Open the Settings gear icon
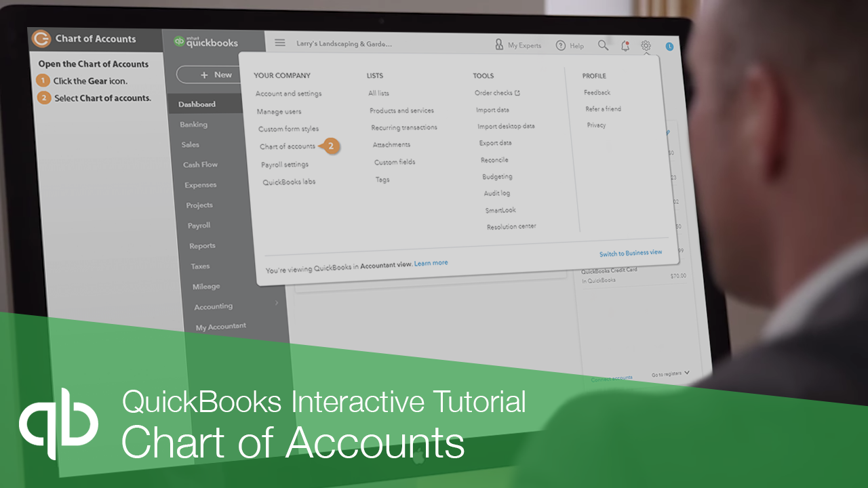 pyautogui.click(x=646, y=46)
